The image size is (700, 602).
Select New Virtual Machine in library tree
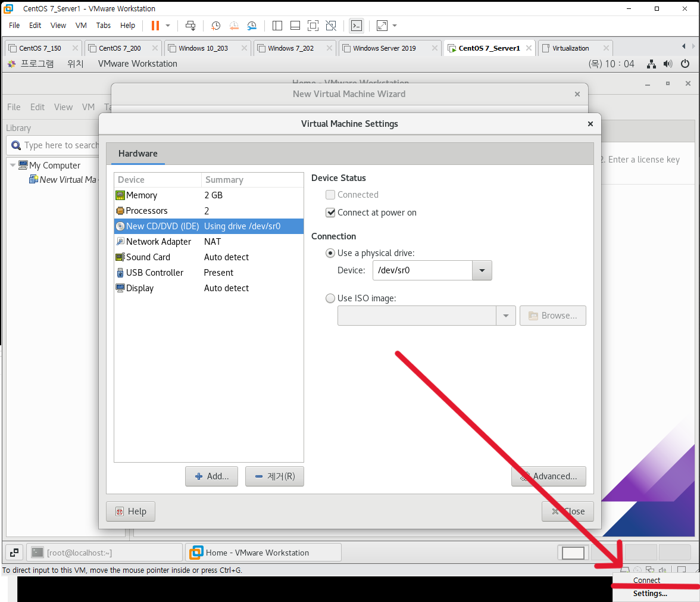(63, 180)
